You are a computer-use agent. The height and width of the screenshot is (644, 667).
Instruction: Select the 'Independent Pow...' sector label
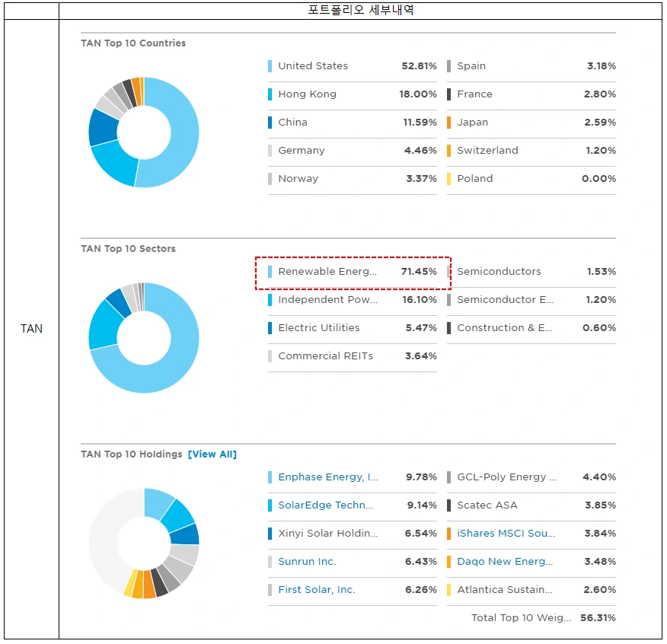point(327,299)
